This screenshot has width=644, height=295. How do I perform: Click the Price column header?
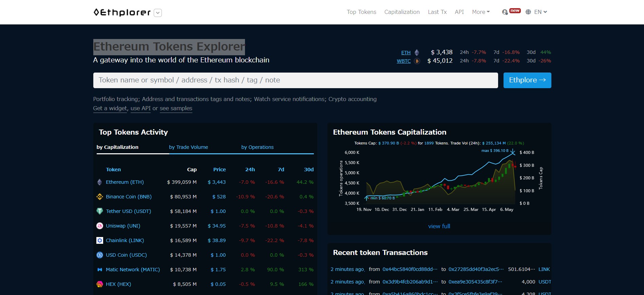point(220,170)
